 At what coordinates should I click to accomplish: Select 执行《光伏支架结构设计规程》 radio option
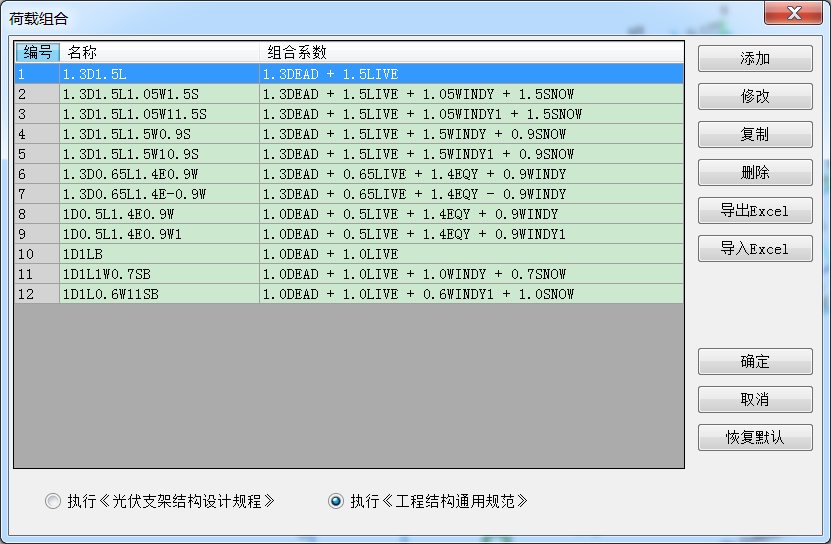[53, 502]
